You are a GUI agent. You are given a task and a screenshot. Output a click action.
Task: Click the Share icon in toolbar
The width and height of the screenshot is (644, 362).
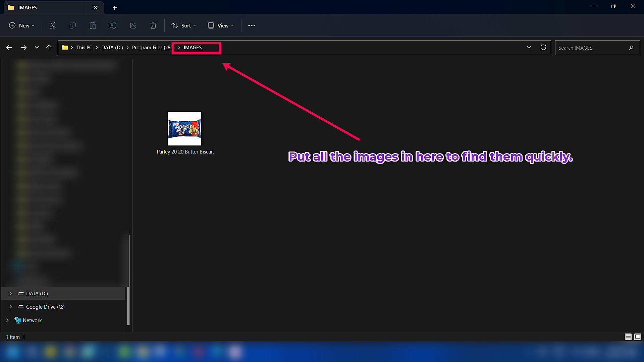click(133, 25)
